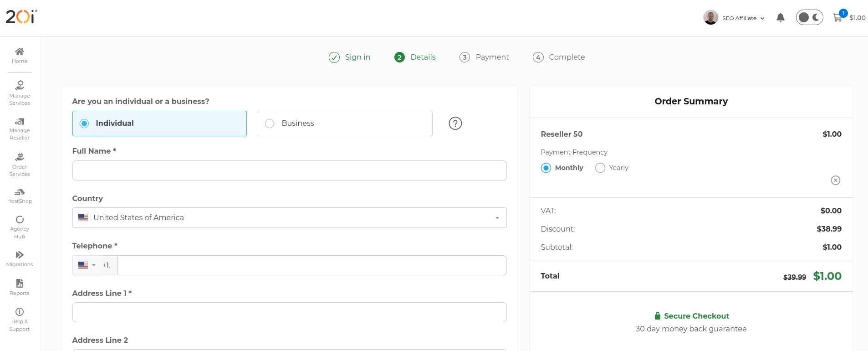Open Agency Hub in sidebar
This screenshot has height=351, width=868.
[20, 227]
